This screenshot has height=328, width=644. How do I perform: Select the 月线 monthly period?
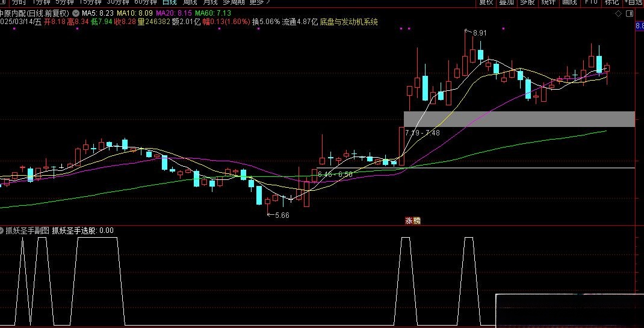(210, 2)
